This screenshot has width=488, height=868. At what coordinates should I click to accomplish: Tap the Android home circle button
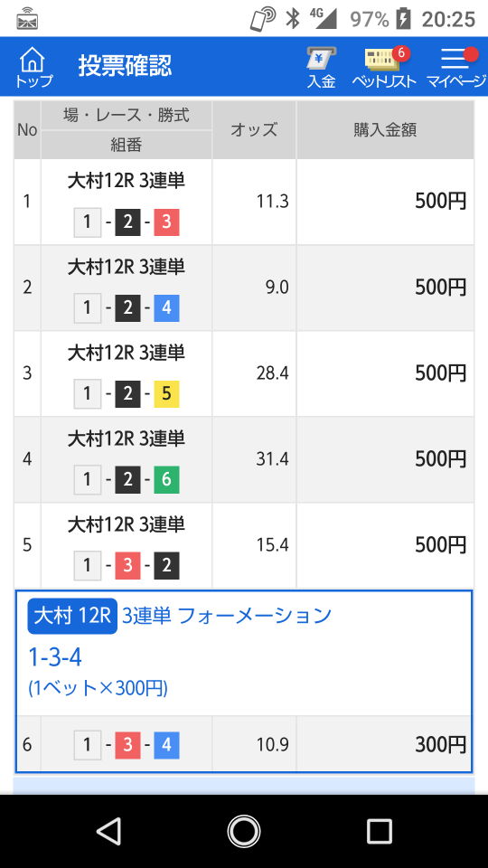(243, 831)
